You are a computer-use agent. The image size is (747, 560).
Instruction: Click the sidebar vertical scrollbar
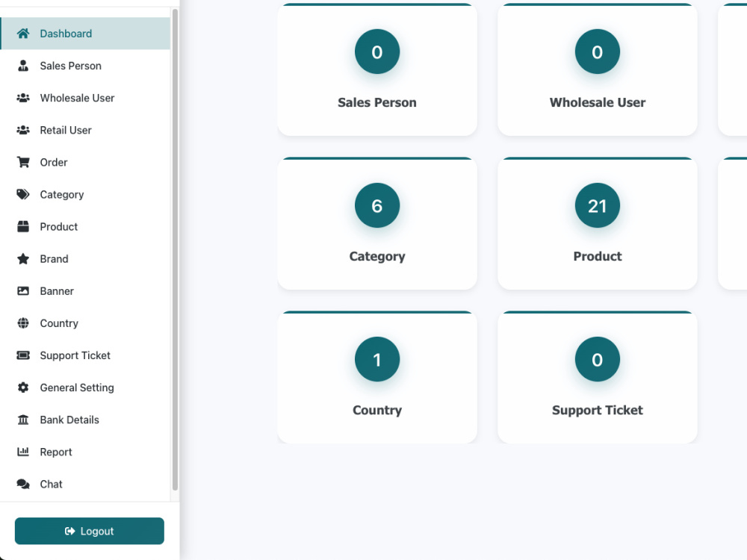(175, 250)
